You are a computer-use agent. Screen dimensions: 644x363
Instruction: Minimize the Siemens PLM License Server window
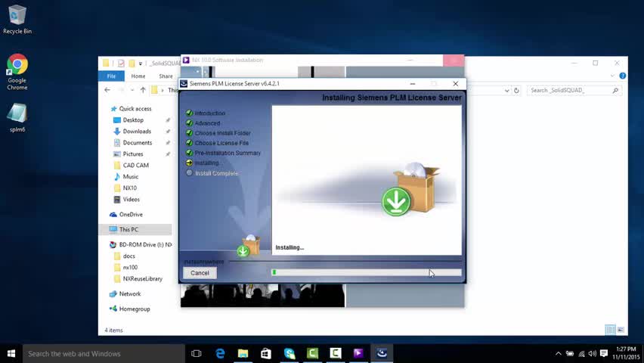coord(413,83)
